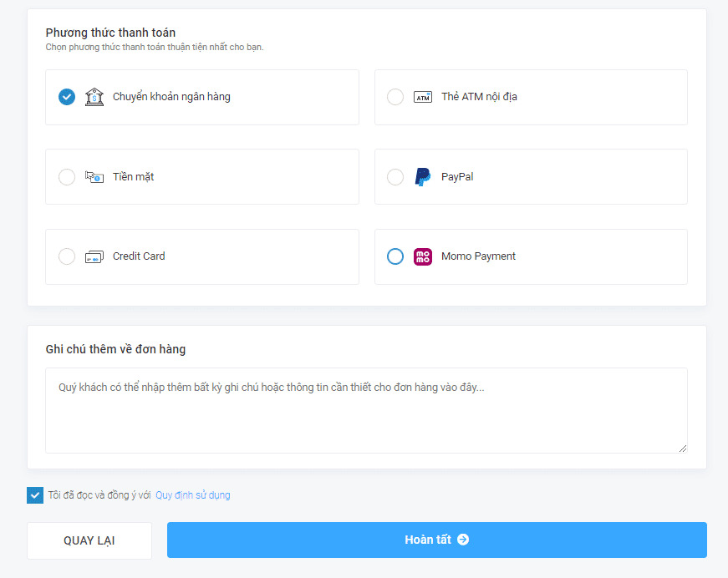
Task: Choose the Tiền mặt radio option
Action: pyautogui.click(x=67, y=177)
